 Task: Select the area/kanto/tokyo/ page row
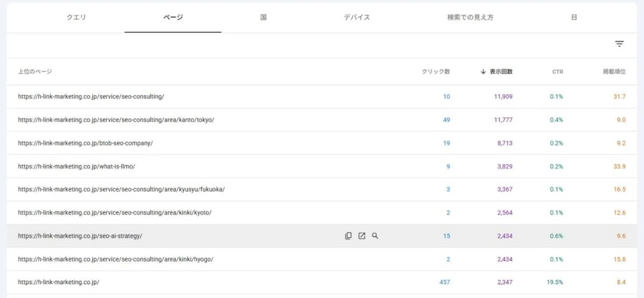(322, 120)
